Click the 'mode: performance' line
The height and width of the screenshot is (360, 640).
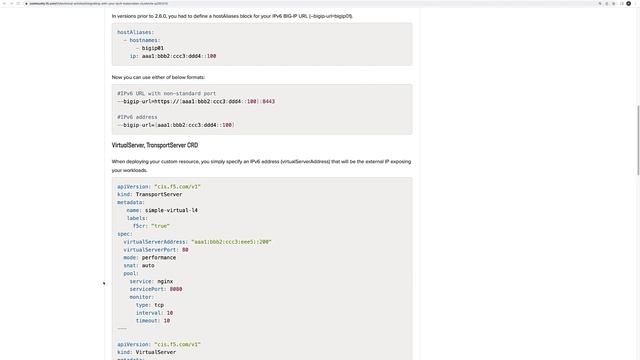(x=150, y=258)
